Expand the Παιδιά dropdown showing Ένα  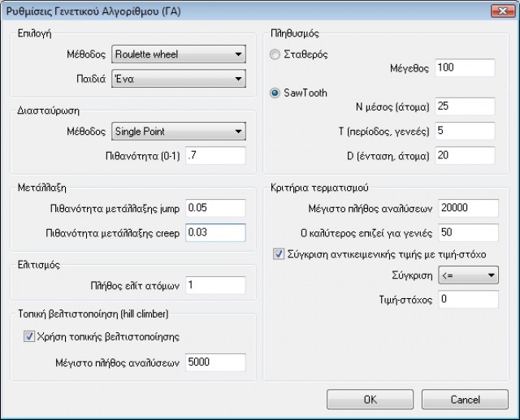click(178, 79)
